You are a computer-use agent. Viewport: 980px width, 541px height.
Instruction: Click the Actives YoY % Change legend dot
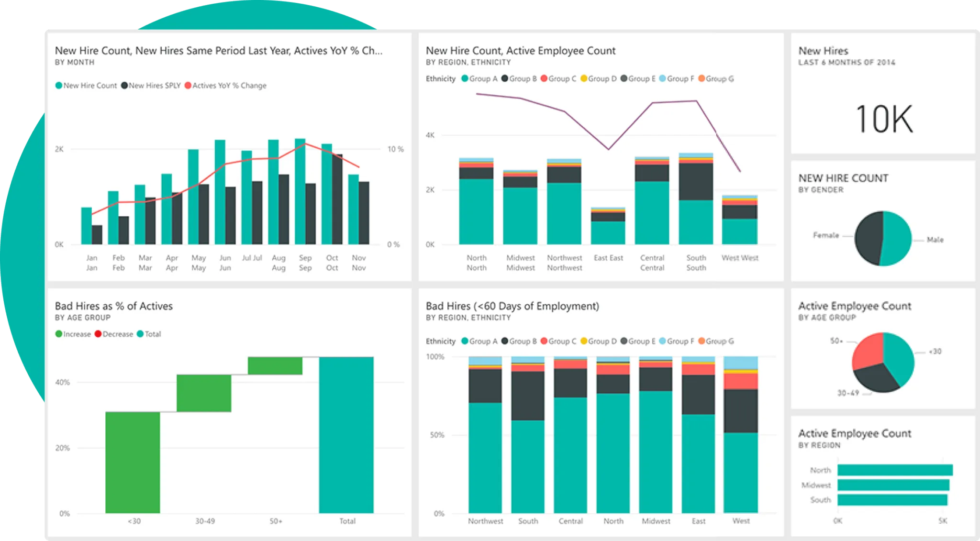(x=188, y=86)
